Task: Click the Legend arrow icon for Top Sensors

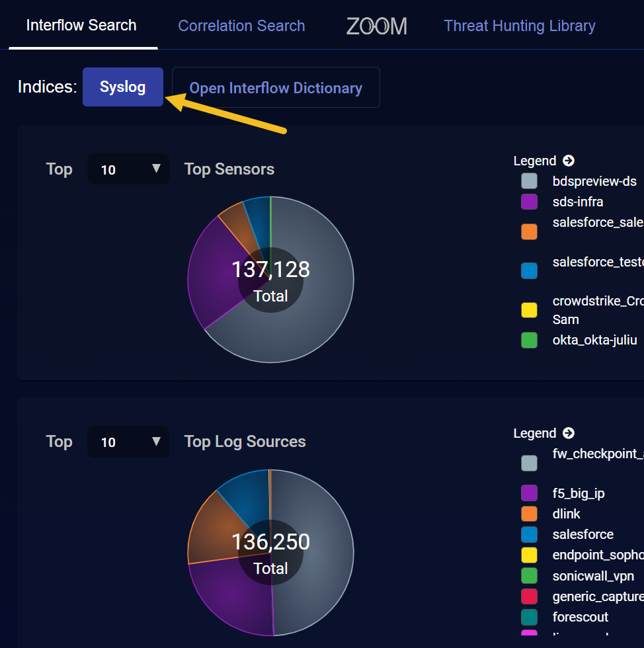Action: pyautogui.click(x=569, y=161)
